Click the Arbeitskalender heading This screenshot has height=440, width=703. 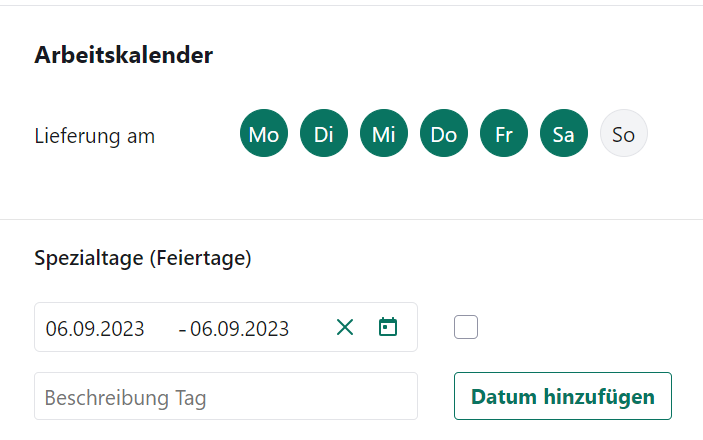pos(124,56)
